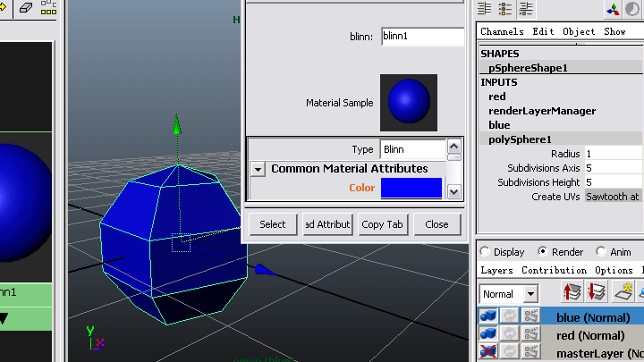Viewport: 644px width, 362px height.
Task: Open the channel box manipulator icon
Action: [613, 9]
